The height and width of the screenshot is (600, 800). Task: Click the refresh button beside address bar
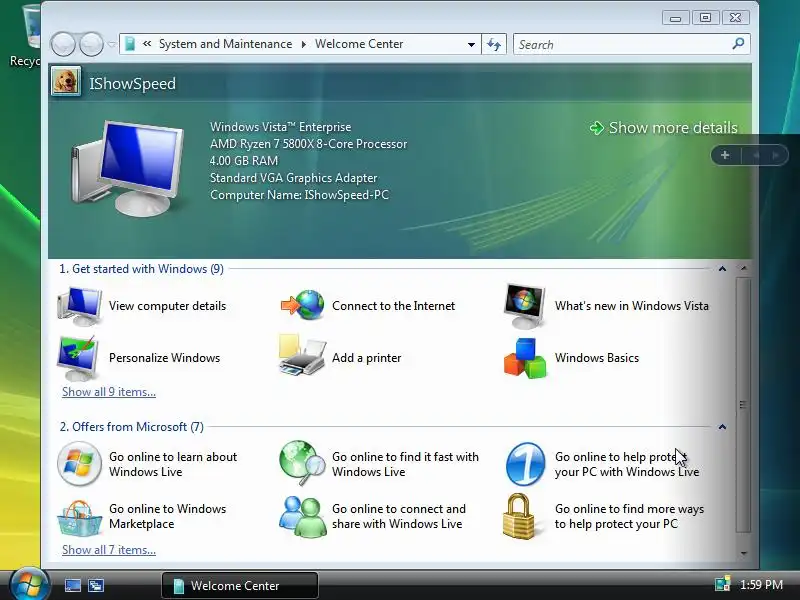(494, 44)
